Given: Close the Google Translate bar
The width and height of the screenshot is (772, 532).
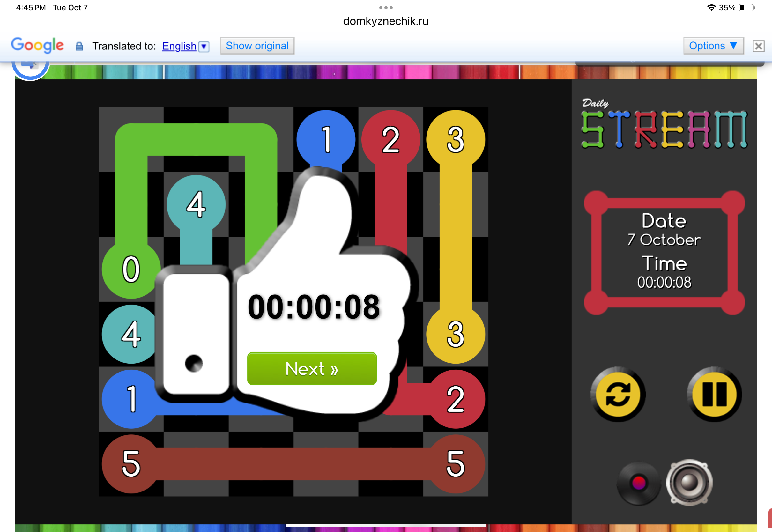Looking at the screenshot, I should click(758, 46).
